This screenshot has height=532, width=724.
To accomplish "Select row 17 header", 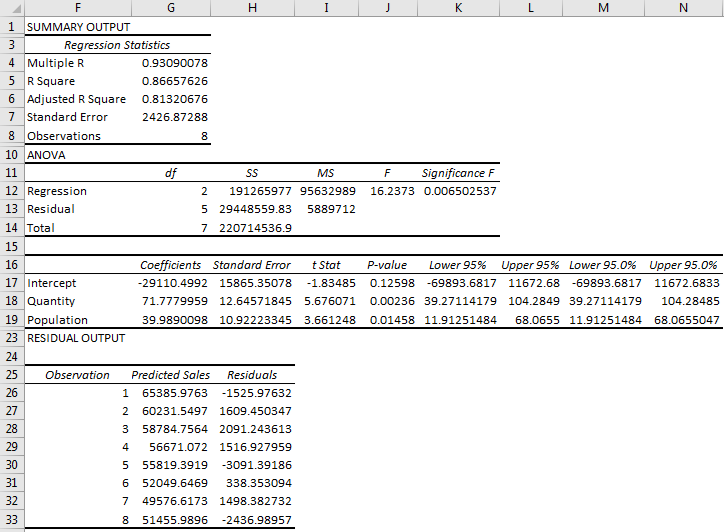I will 12,283.
